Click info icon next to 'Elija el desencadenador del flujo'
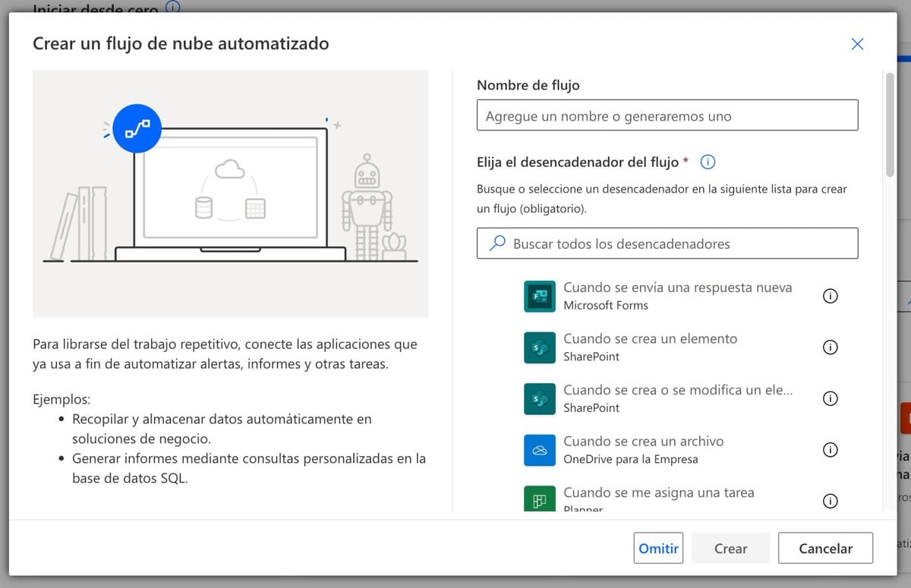 point(708,162)
